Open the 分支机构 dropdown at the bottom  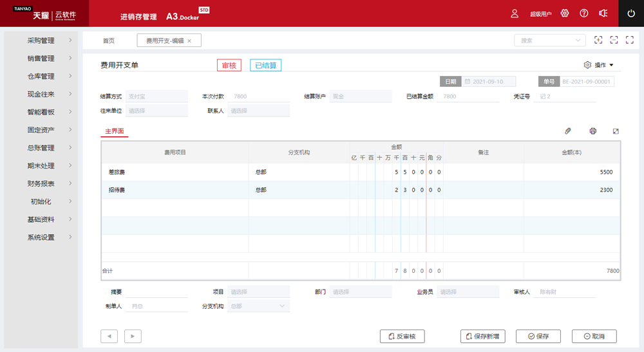[258, 306]
